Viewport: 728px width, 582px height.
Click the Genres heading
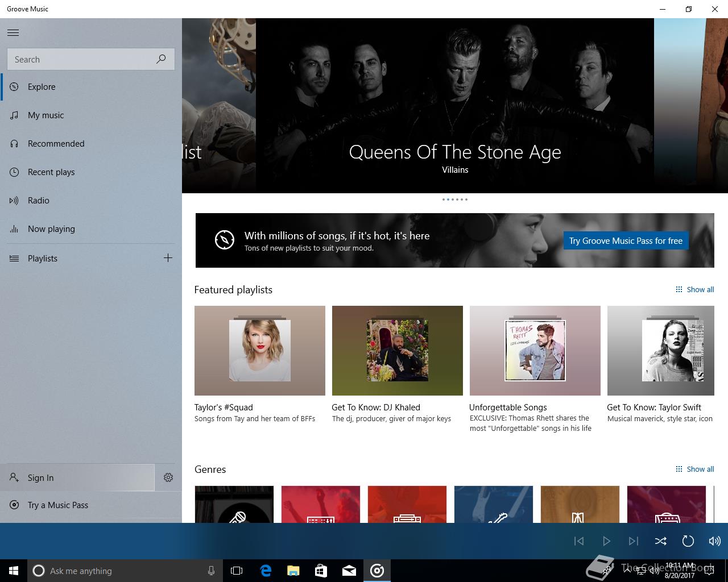click(x=210, y=469)
